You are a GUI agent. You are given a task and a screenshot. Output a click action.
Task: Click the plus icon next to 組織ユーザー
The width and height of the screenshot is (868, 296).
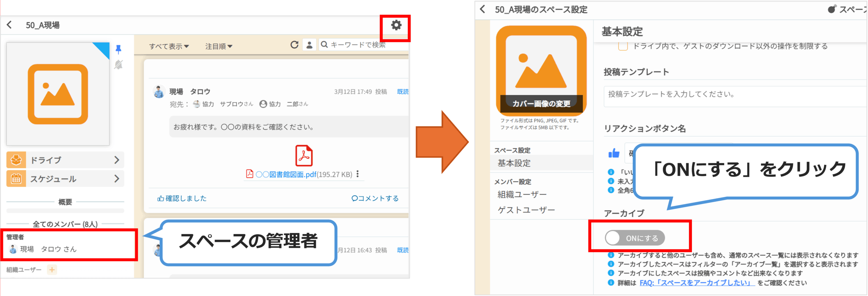click(52, 270)
